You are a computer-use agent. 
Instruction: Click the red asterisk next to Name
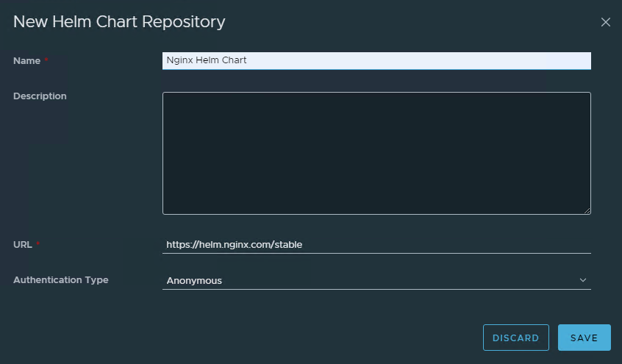pyautogui.click(x=46, y=60)
